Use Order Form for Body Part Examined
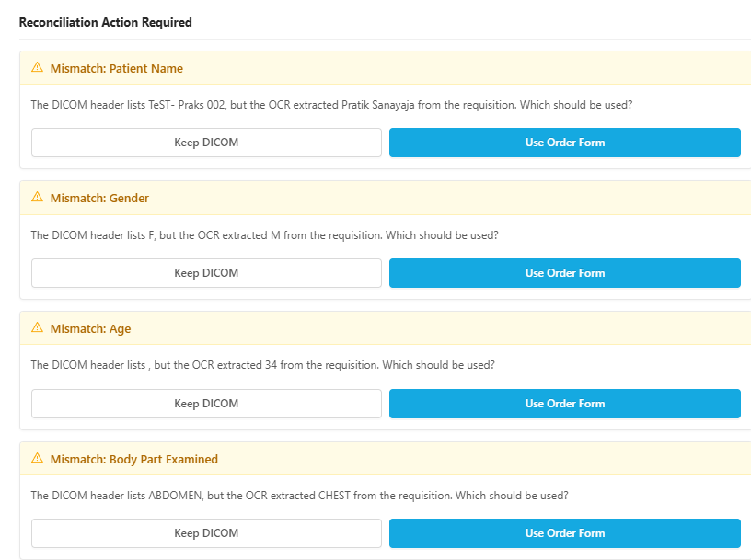751x560 pixels. (x=565, y=533)
